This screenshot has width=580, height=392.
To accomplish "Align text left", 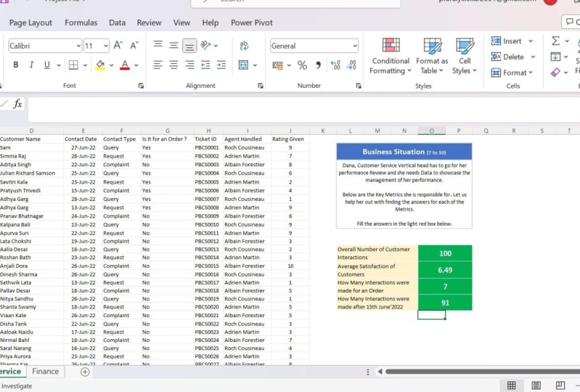I will point(158,65).
